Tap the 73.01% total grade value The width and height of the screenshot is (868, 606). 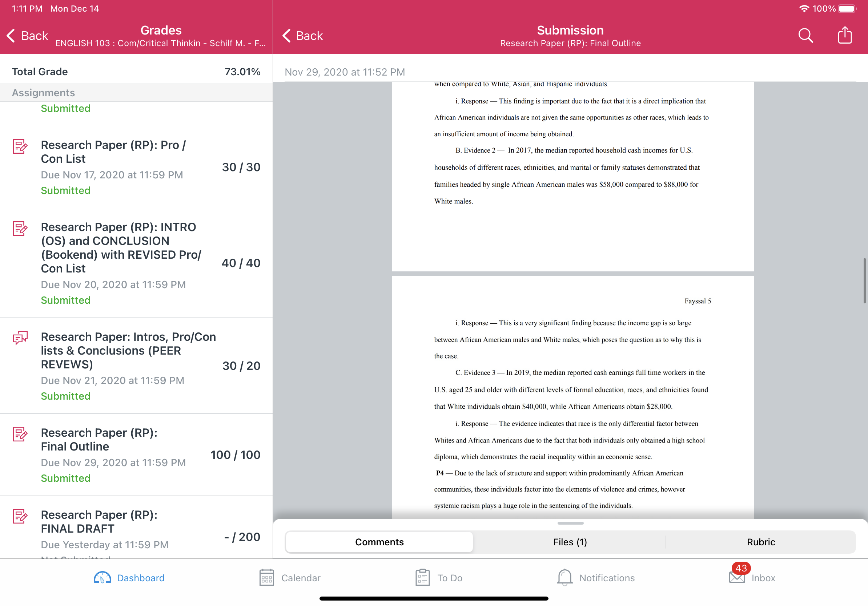(x=242, y=72)
